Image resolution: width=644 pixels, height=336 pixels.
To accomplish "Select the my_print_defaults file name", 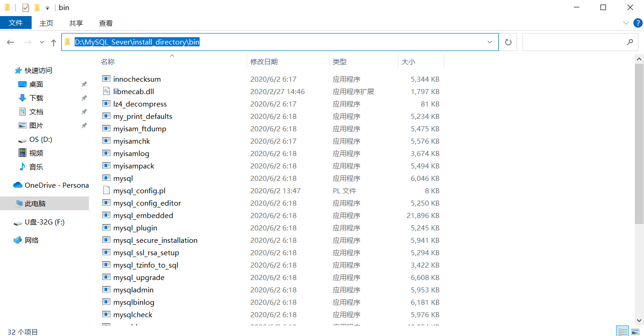I will 143,116.
